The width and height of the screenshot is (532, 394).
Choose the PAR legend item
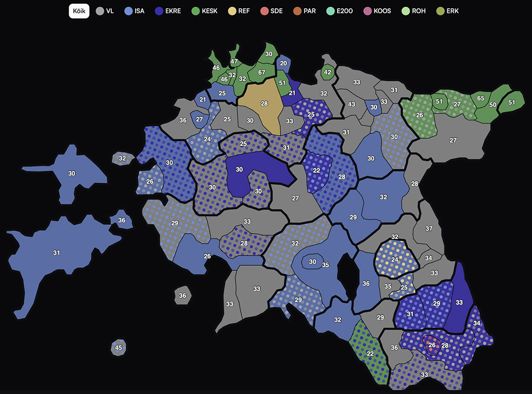[x=305, y=11]
